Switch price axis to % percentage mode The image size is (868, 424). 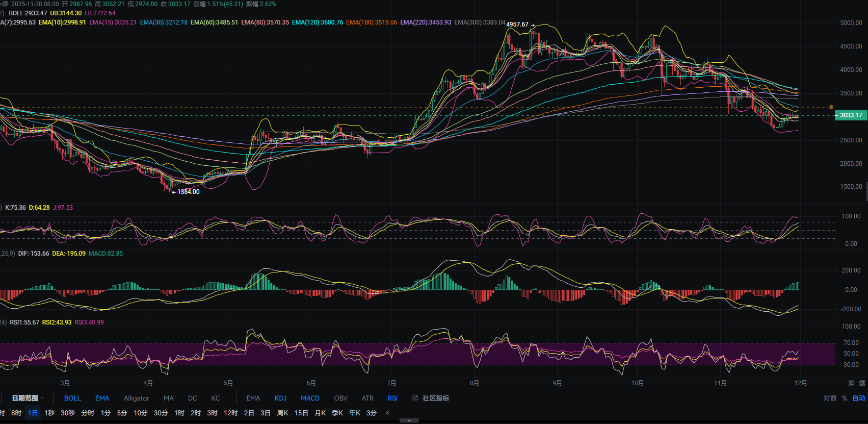(x=845, y=398)
